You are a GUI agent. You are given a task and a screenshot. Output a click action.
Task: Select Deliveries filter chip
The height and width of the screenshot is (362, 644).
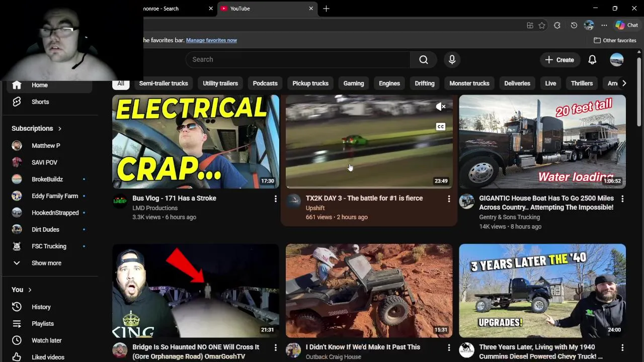[517, 83]
